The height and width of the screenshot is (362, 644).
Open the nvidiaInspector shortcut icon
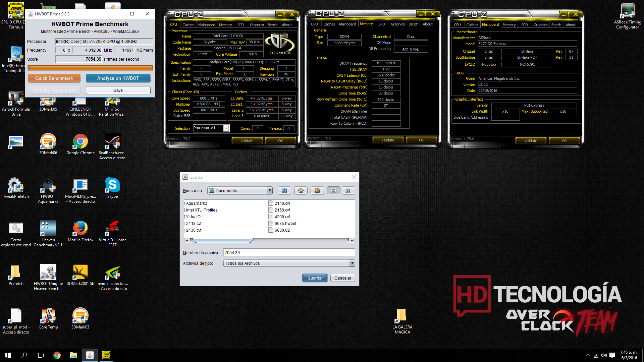click(112, 278)
